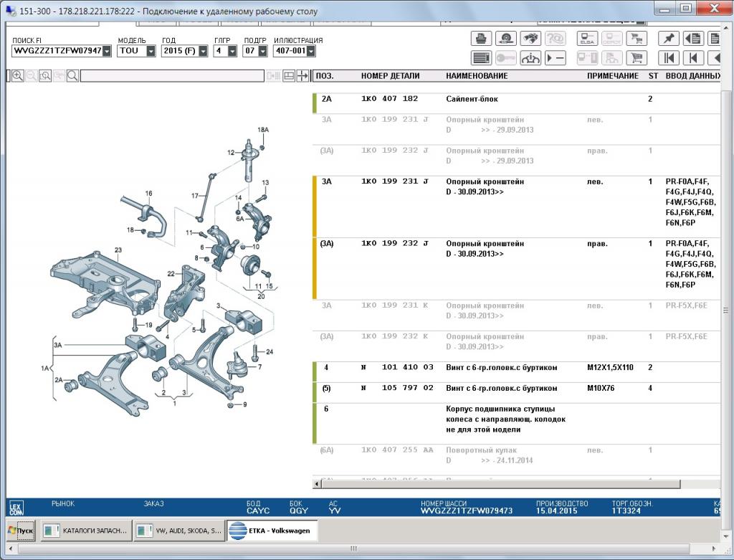Image resolution: width=734 pixels, height=560 pixels.
Task: Click the search text field beside magnifier
Action: (x=172, y=76)
